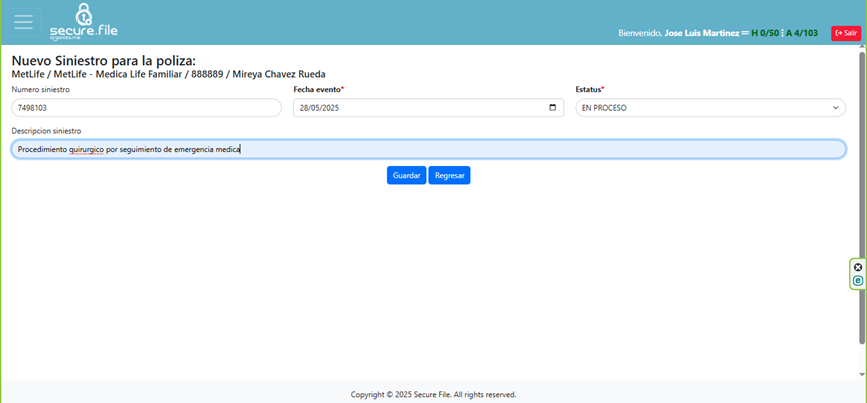The image size is (867, 403).
Task: Log out with the Salir button
Action: (845, 33)
